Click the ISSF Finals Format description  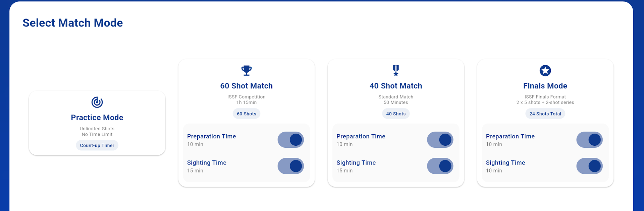(x=545, y=97)
